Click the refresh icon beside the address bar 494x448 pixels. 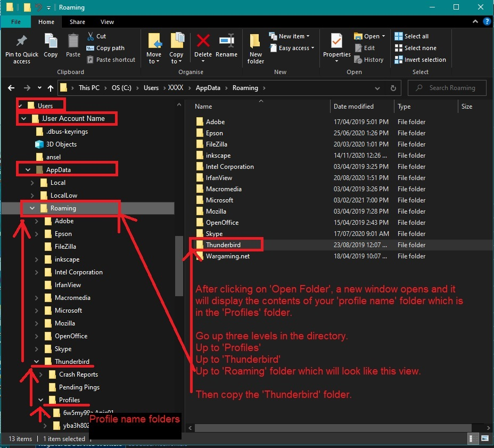coord(393,88)
